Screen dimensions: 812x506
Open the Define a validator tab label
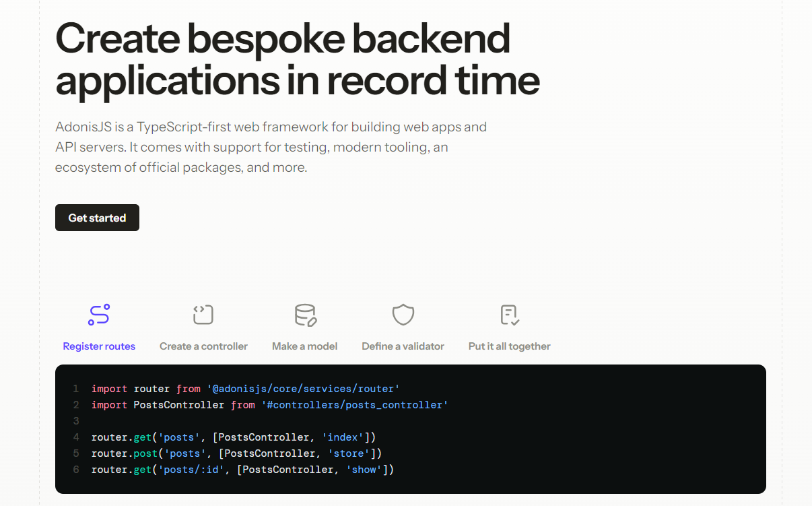[403, 346]
